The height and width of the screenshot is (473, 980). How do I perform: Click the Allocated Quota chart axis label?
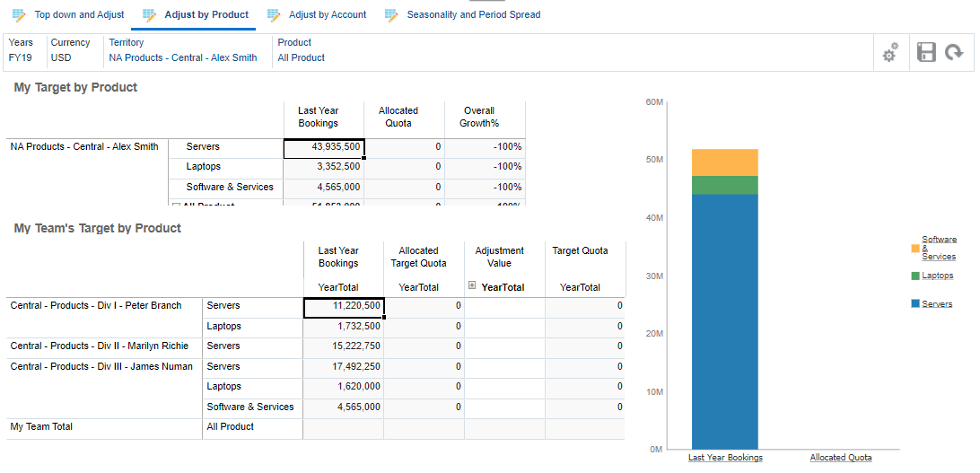(840, 458)
